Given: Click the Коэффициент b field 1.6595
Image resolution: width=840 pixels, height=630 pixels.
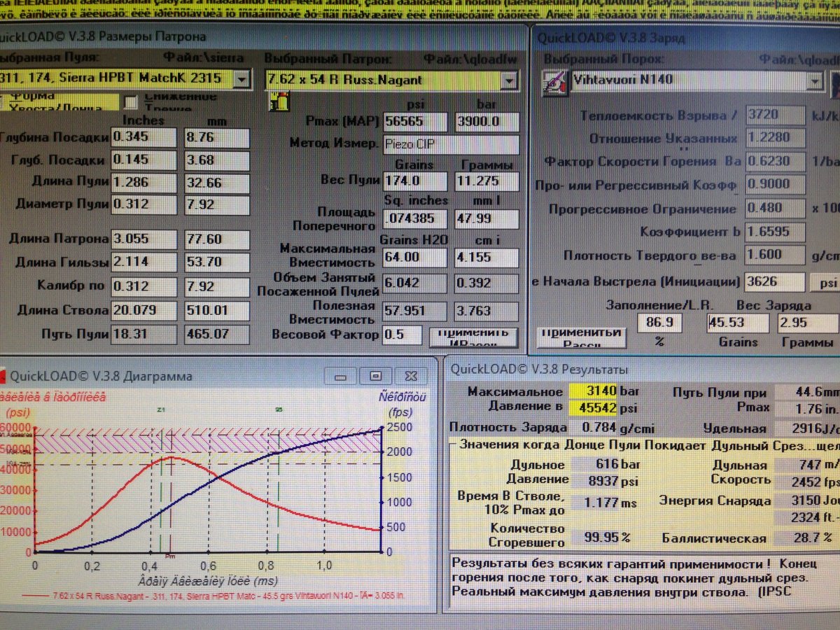Looking at the screenshot, I should (x=776, y=232).
